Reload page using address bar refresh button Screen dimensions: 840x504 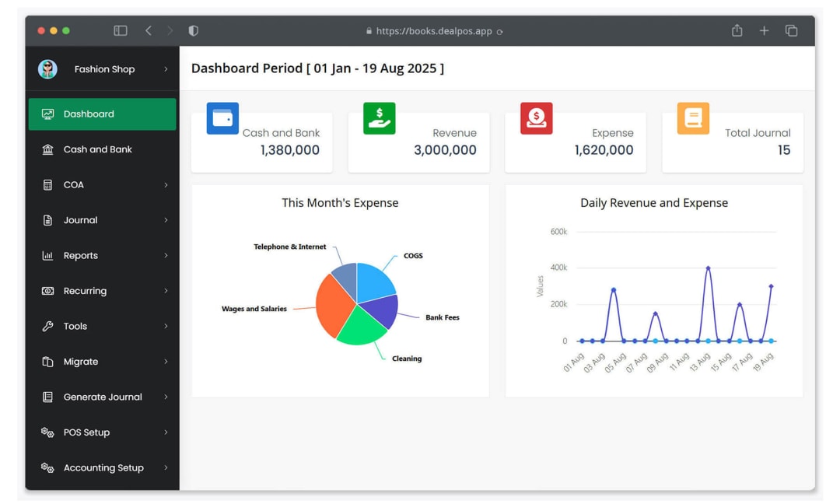[x=499, y=32]
